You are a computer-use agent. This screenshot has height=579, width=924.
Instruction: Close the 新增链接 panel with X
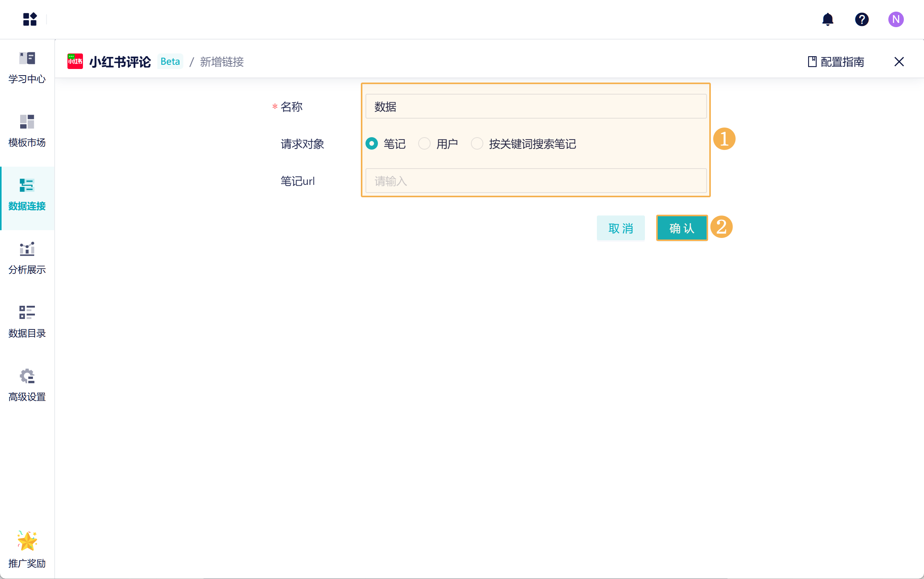899,62
